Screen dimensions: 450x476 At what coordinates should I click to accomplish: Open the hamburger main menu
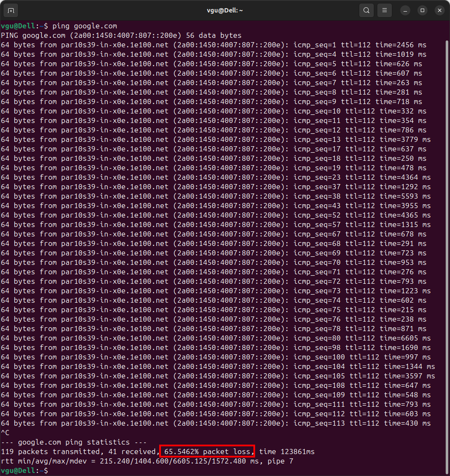pyautogui.click(x=385, y=11)
